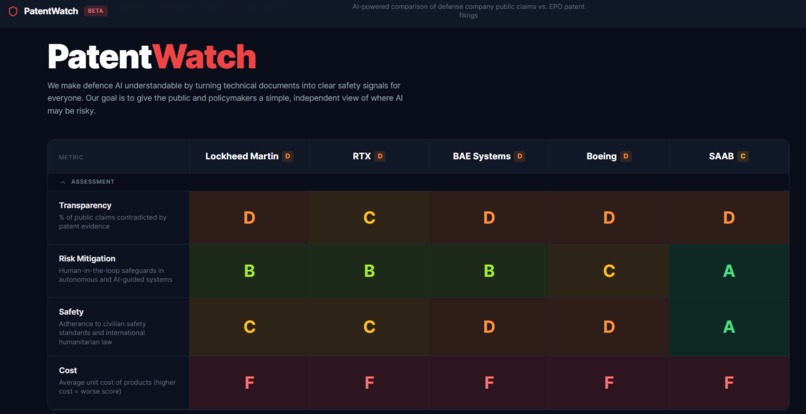Click the BETA badge in header

click(96, 11)
